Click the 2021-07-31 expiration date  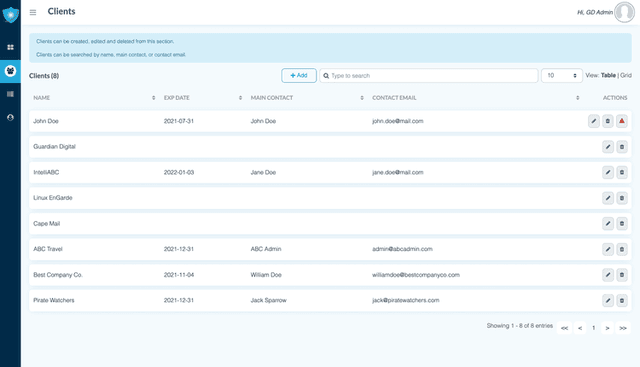(179, 121)
